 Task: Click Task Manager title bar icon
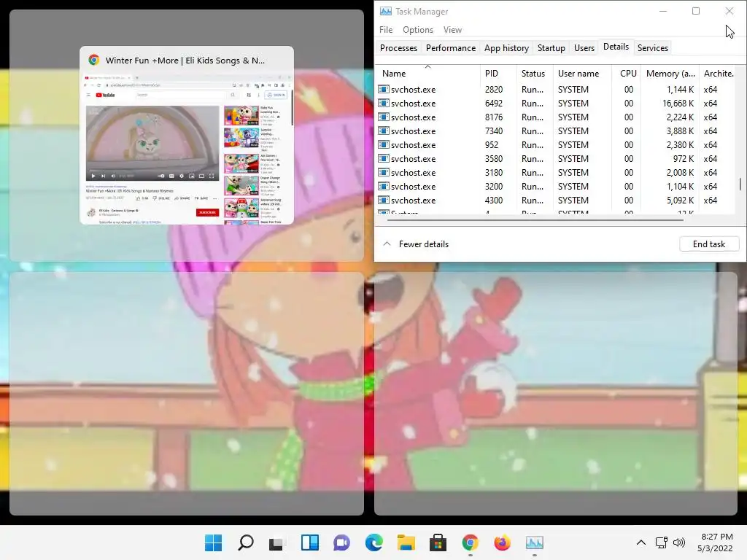[x=385, y=11]
